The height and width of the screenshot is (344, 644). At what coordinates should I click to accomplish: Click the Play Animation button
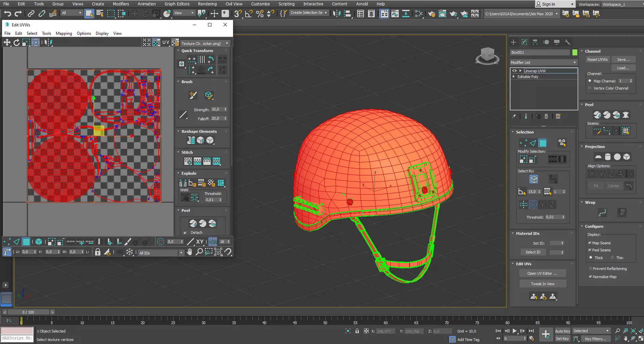(x=514, y=331)
